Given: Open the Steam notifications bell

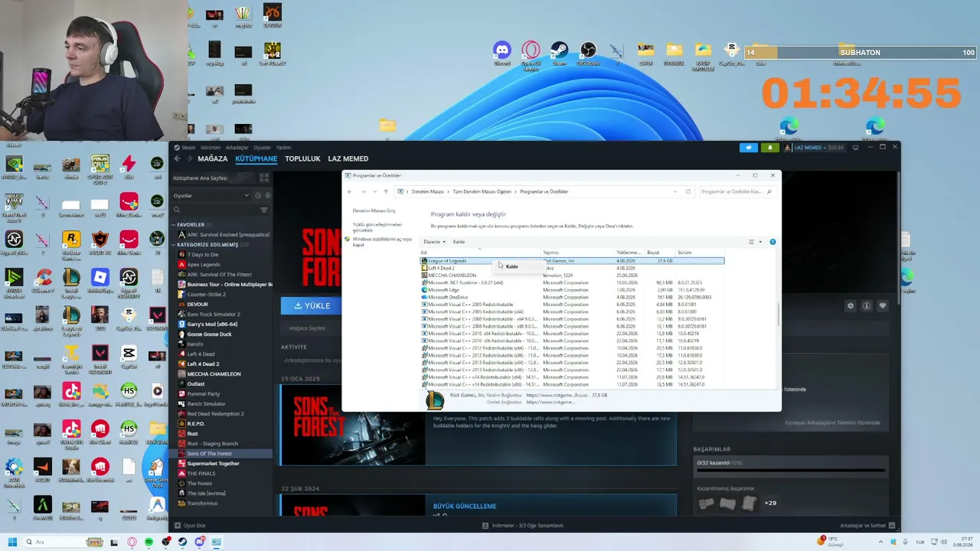Looking at the screenshot, I should (769, 148).
